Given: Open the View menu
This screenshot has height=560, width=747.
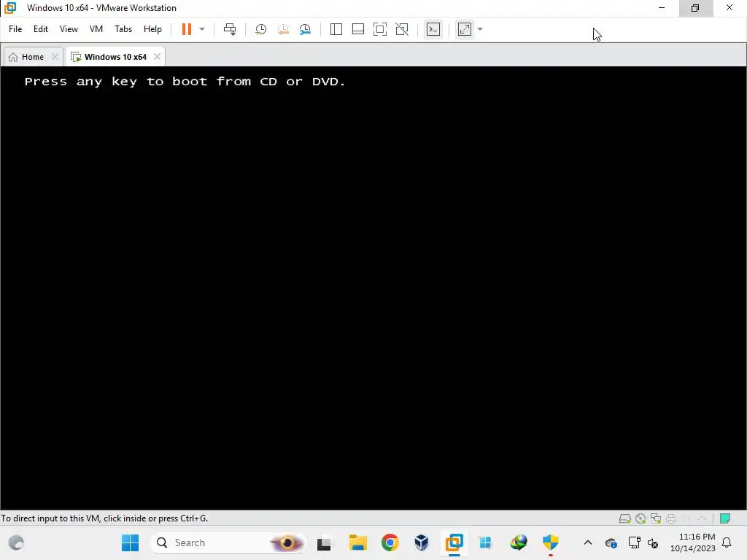Looking at the screenshot, I should coord(69,29).
